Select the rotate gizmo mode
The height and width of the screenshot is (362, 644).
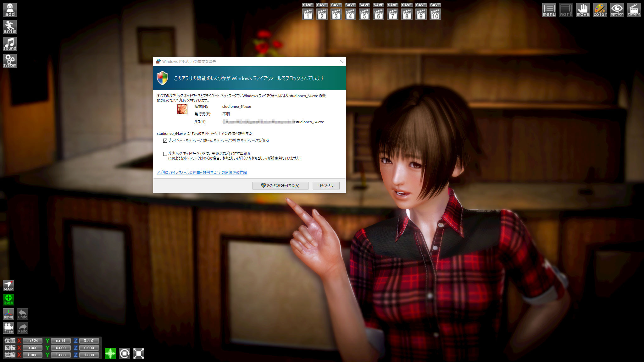[125, 354]
